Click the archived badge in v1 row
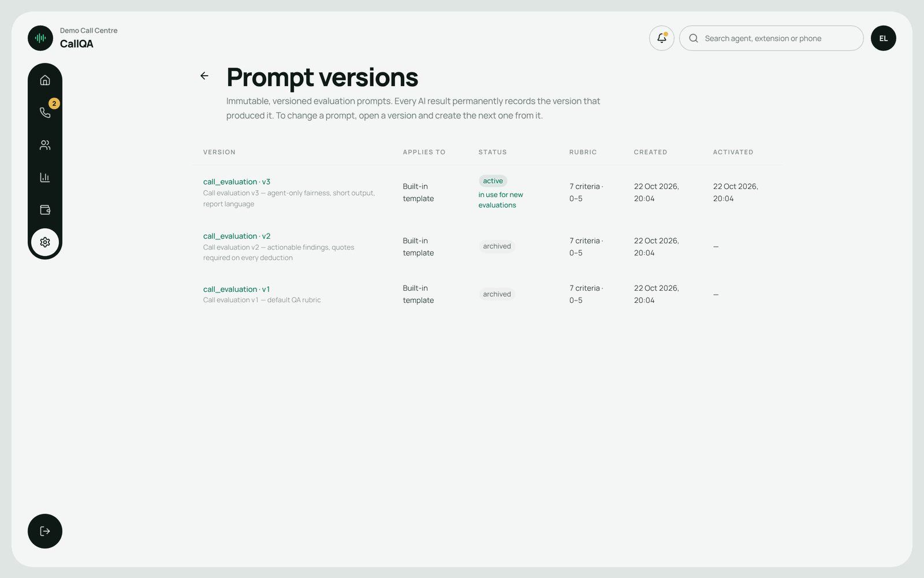This screenshot has width=924, height=578. pos(497,294)
